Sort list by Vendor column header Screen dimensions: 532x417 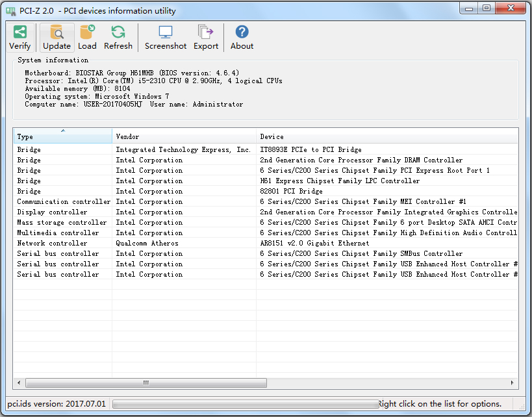click(x=184, y=136)
